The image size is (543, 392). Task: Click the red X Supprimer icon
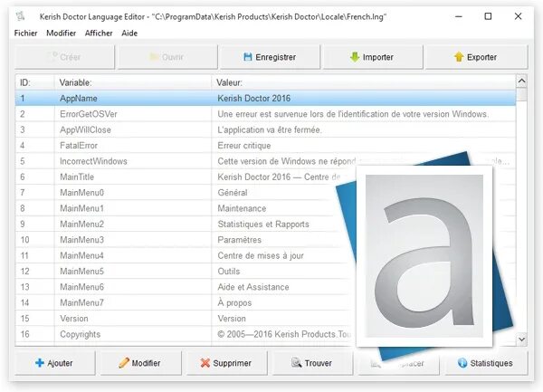(205, 363)
